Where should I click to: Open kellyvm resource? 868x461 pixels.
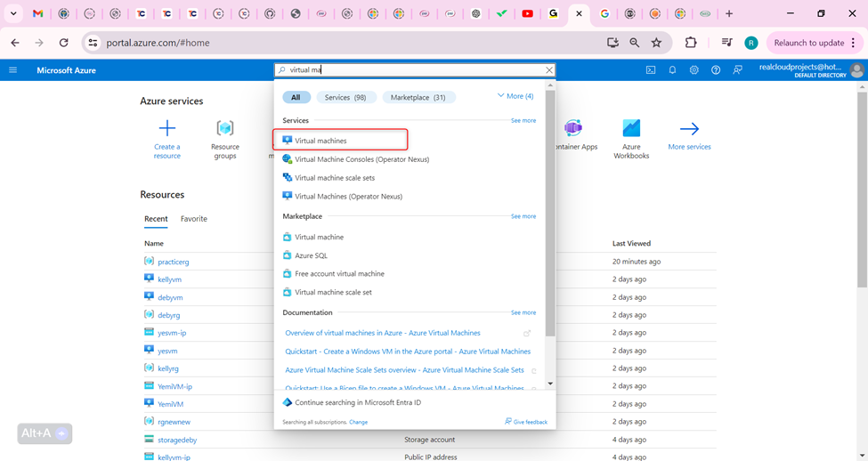[x=169, y=279]
